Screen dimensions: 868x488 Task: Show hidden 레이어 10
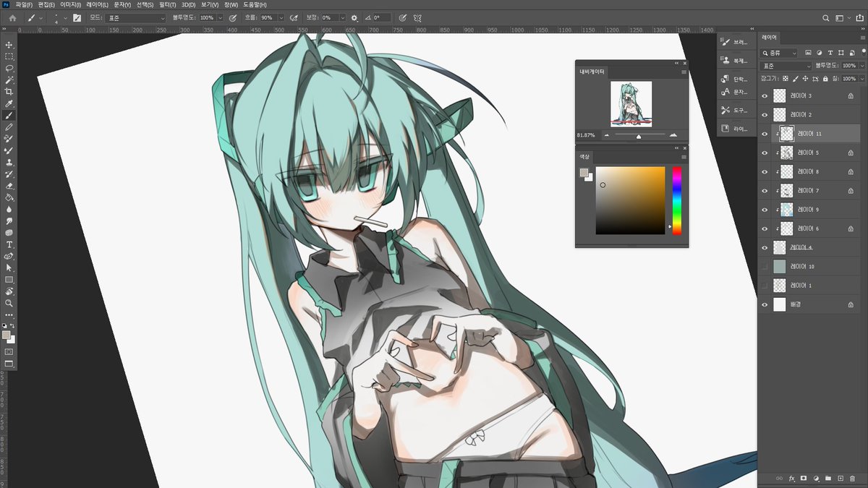pyautogui.click(x=765, y=267)
